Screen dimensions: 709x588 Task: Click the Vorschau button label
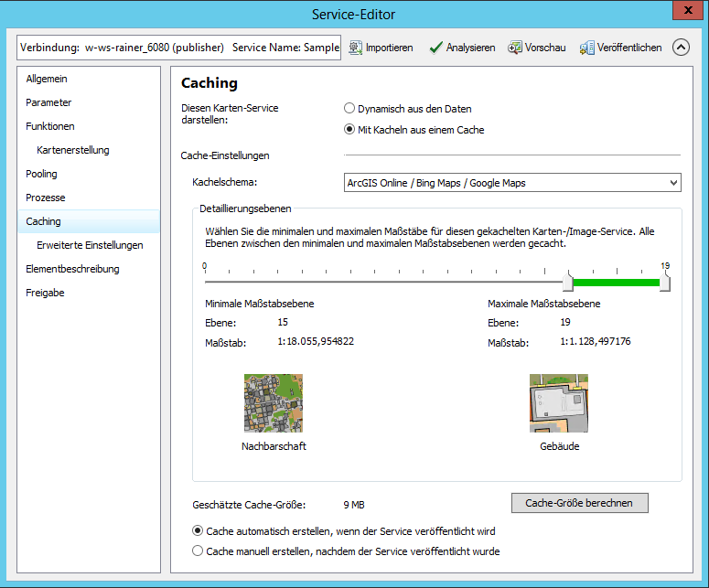coord(545,48)
